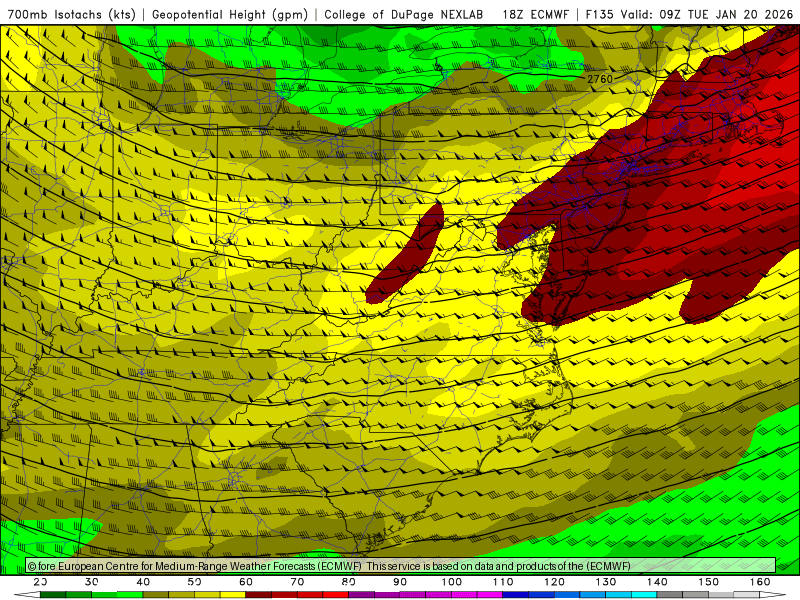This screenshot has height=600, width=800.
Task: Click the ECMWF copyright notice banner
Action: click(x=401, y=566)
